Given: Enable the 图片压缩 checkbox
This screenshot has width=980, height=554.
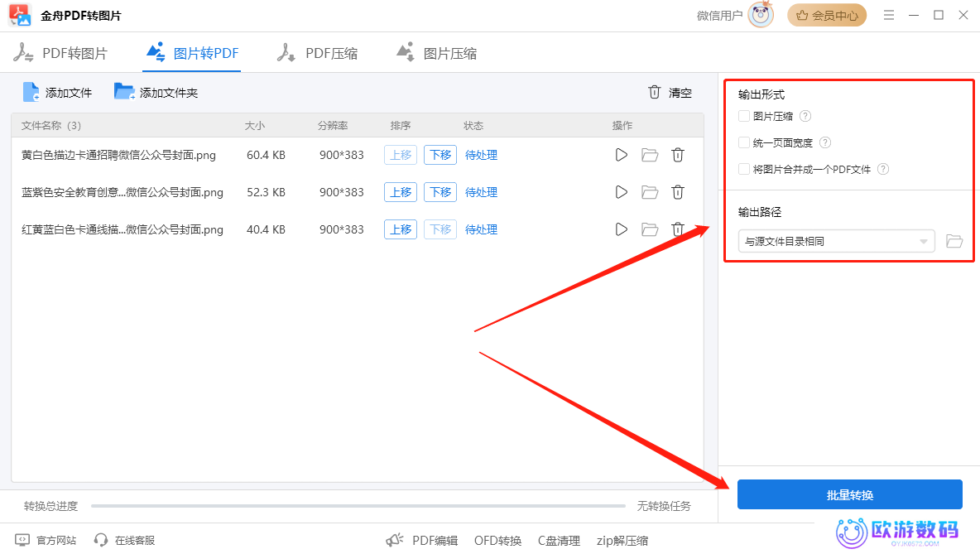Looking at the screenshot, I should [x=744, y=116].
